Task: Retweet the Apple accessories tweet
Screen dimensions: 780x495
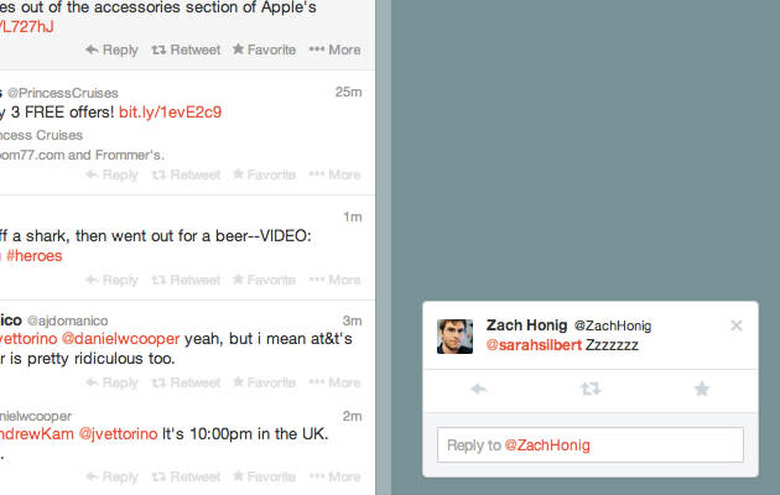Action: tap(184, 49)
